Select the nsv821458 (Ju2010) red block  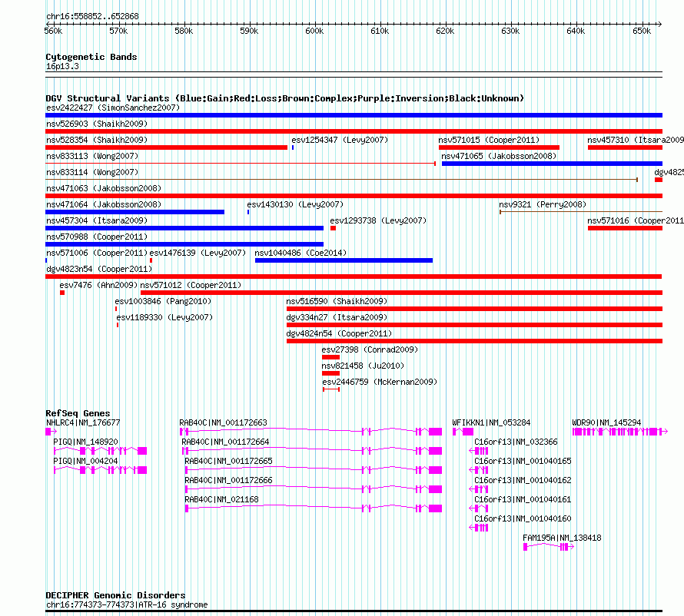pos(330,373)
